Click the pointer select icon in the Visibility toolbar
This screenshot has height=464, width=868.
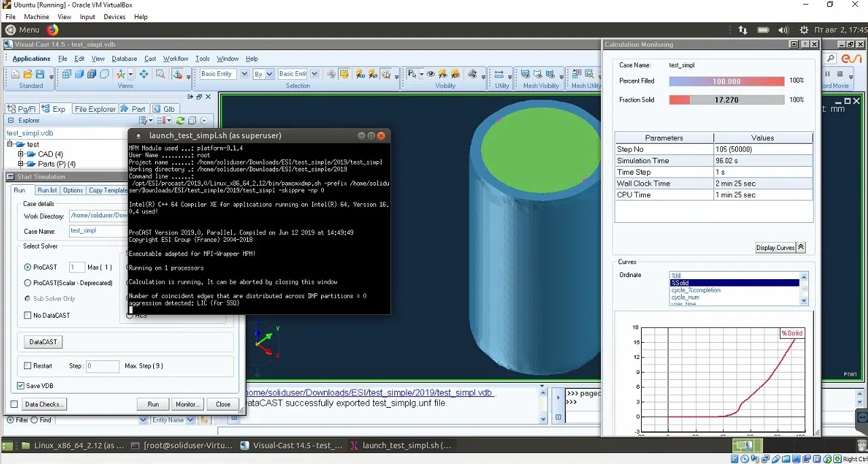pos(411,75)
